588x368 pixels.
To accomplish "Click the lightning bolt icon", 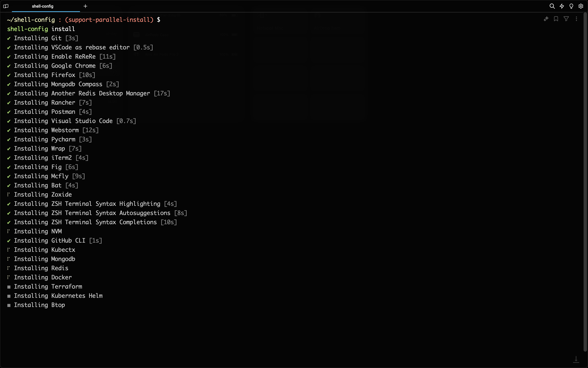I will point(562,6).
